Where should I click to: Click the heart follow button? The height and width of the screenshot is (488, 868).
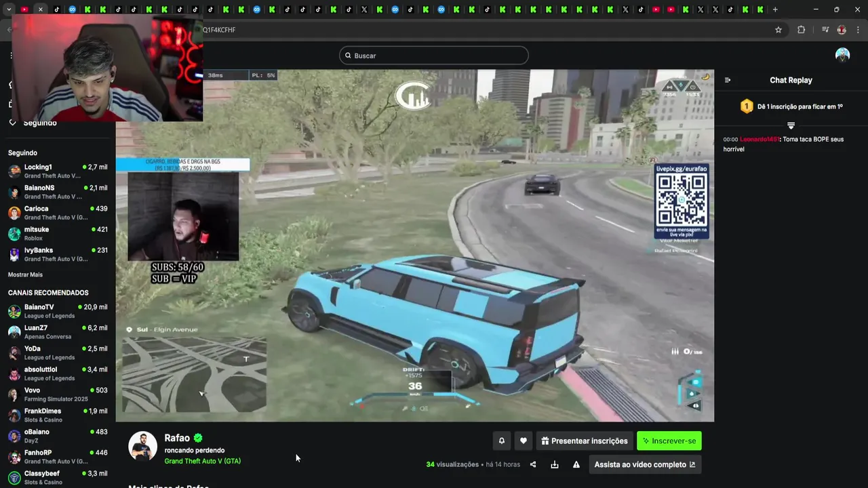524,441
